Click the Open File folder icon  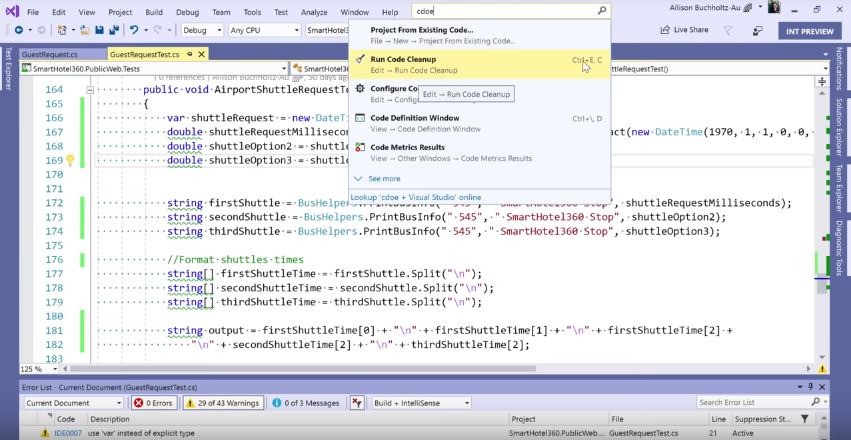click(85, 30)
